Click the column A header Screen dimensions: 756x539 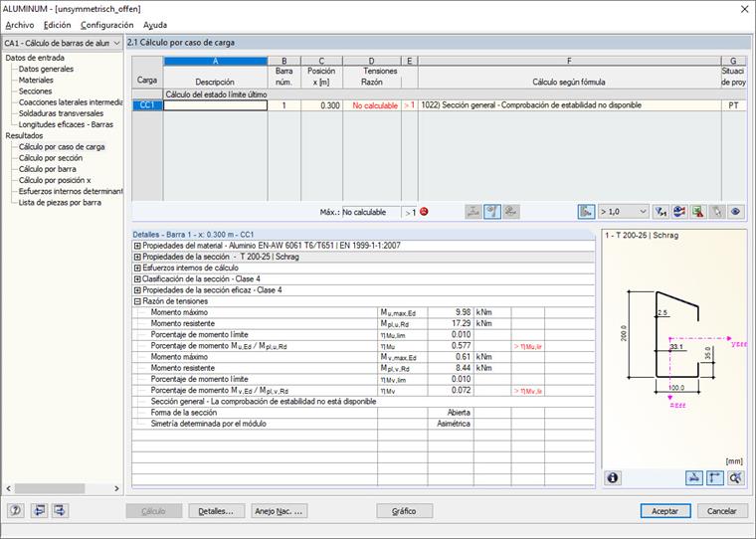pyautogui.click(x=215, y=61)
